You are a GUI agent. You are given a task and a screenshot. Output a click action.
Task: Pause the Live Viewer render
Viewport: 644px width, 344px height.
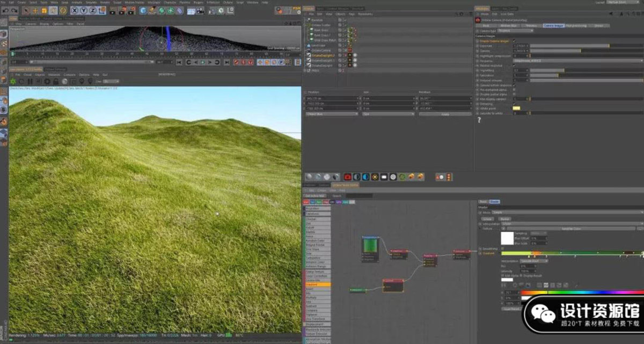tap(30, 81)
